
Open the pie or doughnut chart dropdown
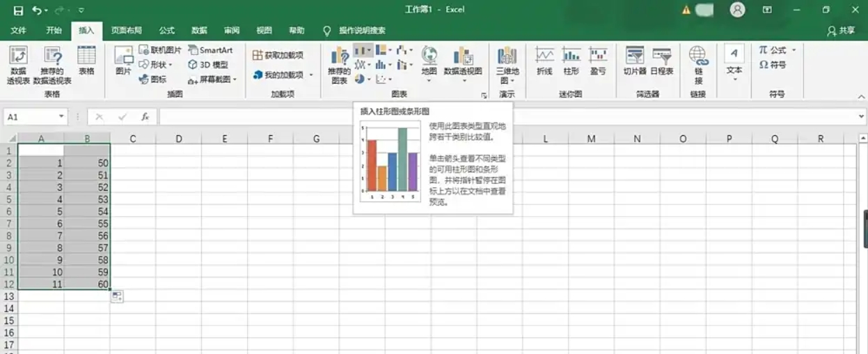[x=363, y=79]
